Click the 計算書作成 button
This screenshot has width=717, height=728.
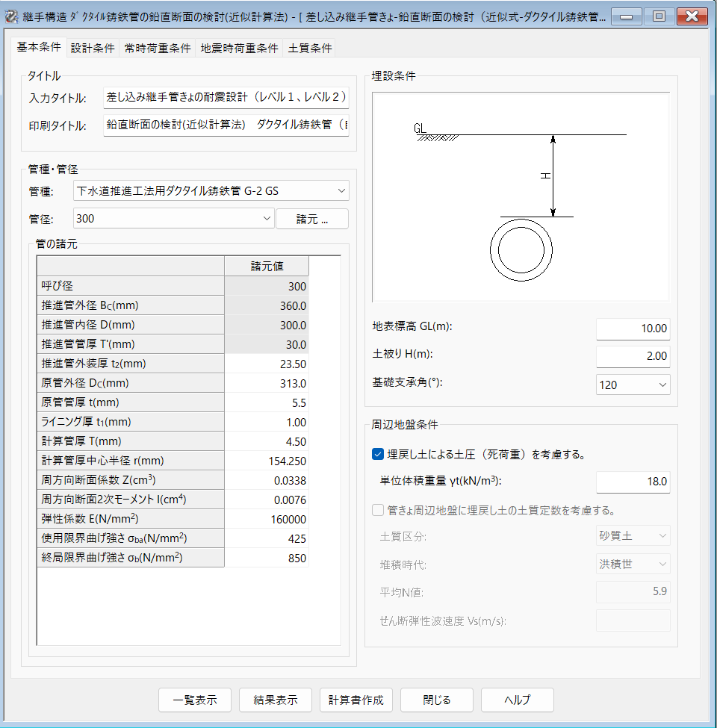click(356, 700)
